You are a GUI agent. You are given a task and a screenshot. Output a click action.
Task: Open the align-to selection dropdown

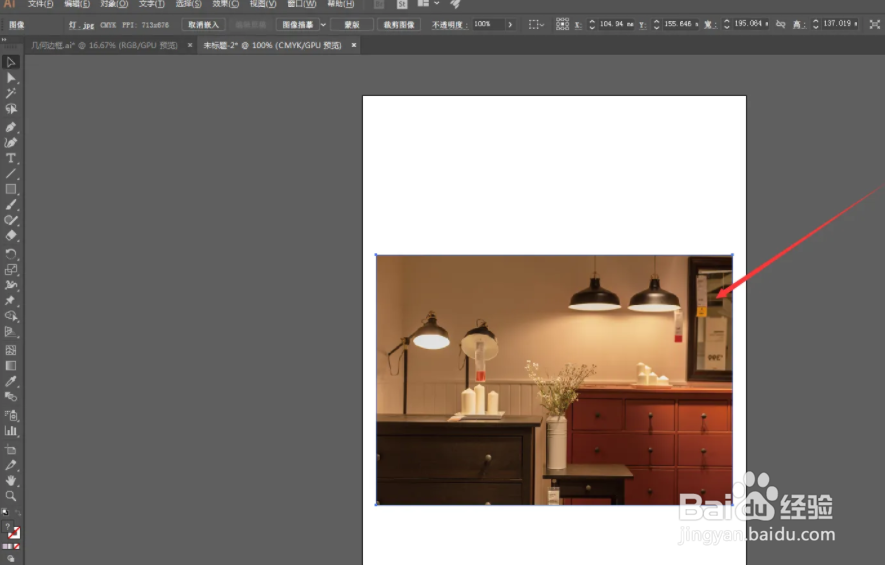click(536, 24)
